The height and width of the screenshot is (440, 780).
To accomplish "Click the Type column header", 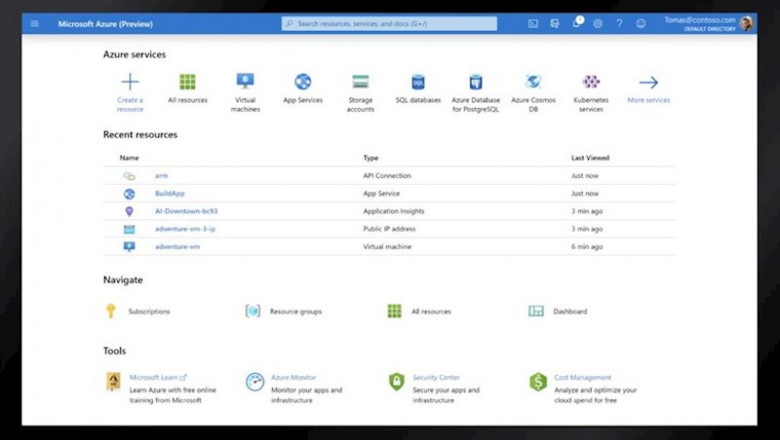I will point(371,158).
